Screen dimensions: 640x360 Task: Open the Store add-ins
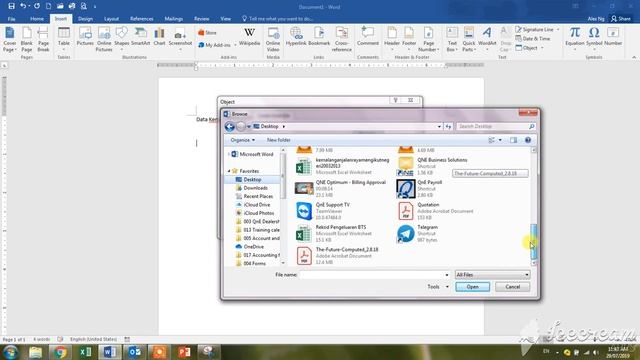pyautogui.click(x=207, y=33)
